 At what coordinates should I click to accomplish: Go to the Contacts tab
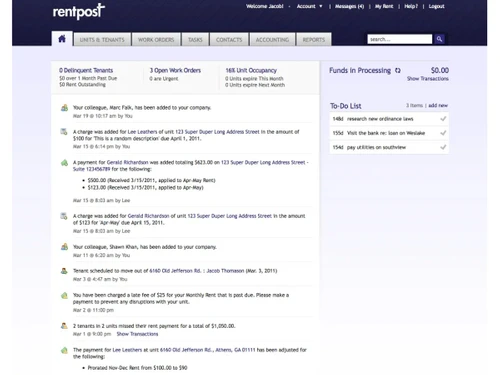[229, 39]
